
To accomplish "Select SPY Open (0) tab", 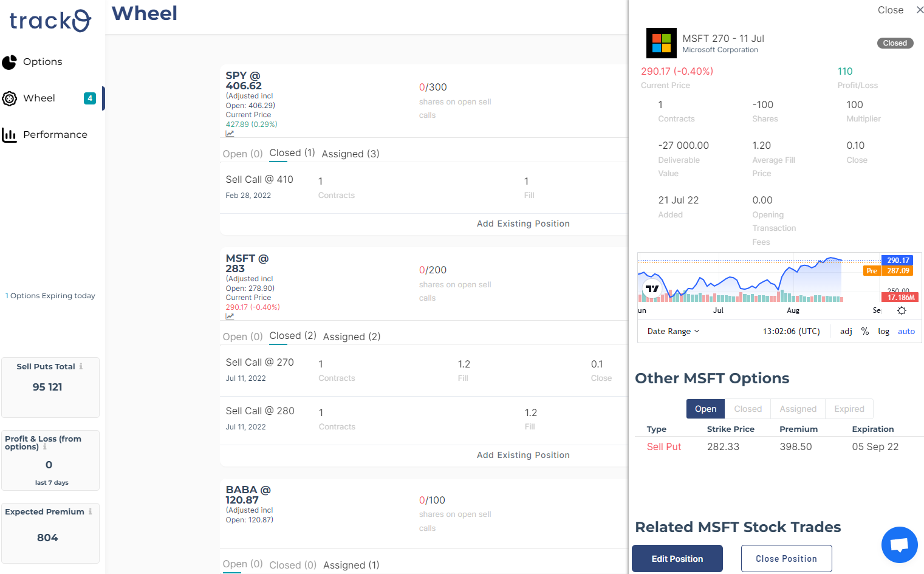I will (x=242, y=154).
